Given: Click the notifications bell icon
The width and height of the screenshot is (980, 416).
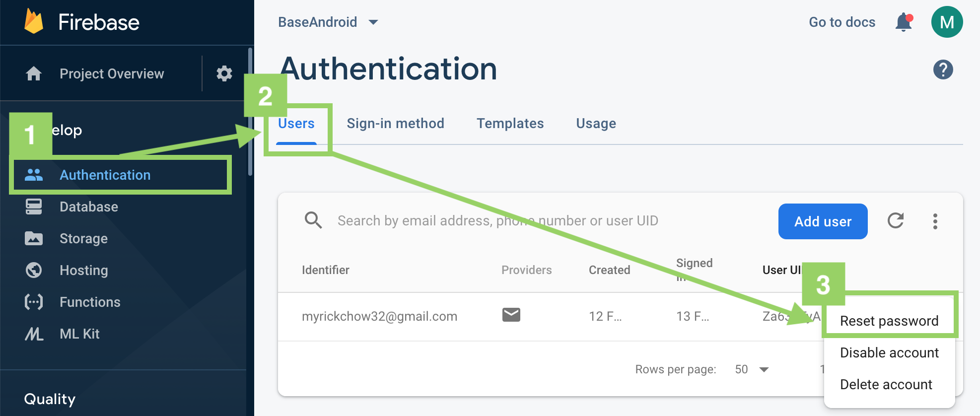Looking at the screenshot, I should click(x=904, y=22).
